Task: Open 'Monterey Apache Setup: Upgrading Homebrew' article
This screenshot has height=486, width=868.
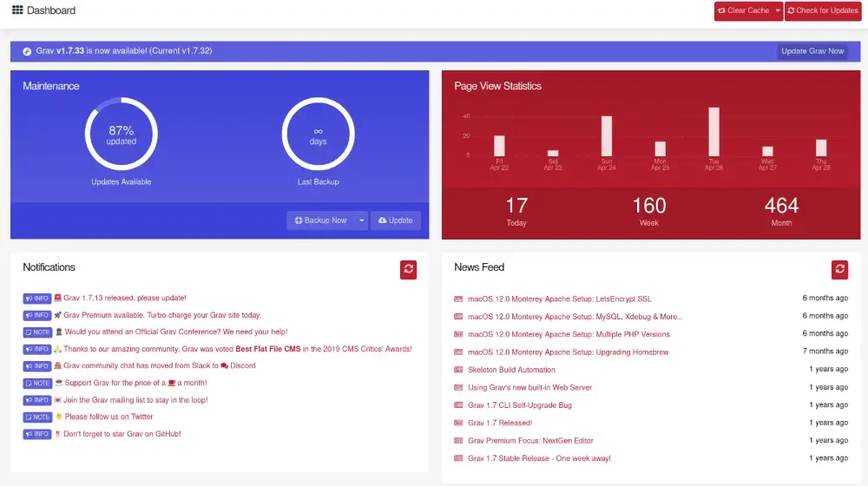Action: point(568,352)
